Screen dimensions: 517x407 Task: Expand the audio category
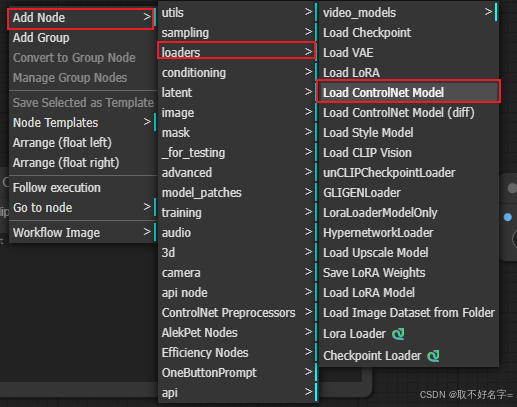(238, 233)
